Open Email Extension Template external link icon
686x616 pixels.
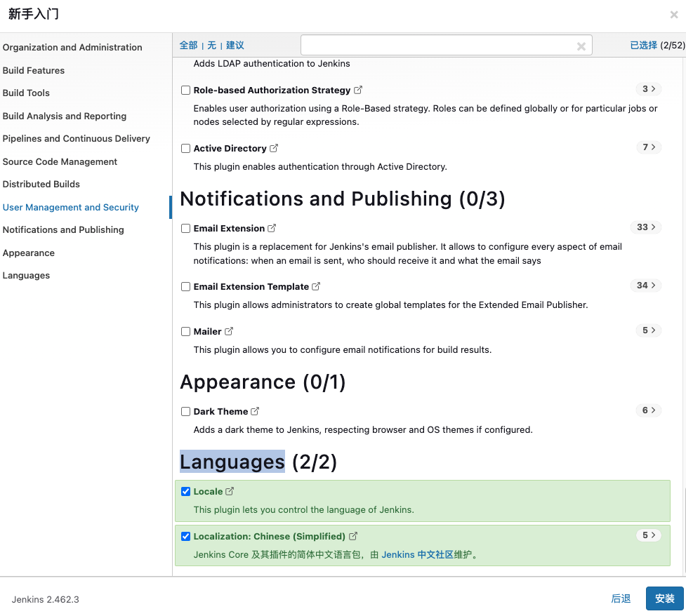(316, 286)
